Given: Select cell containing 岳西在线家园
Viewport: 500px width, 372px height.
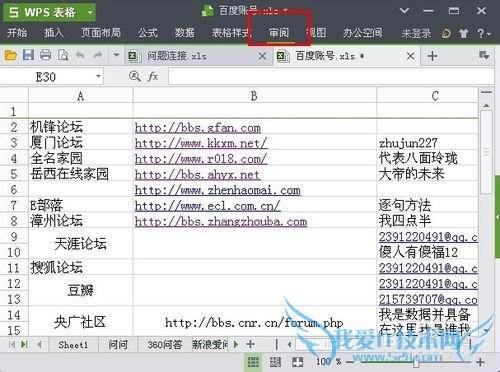Looking at the screenshot, I should coord(81,174).
